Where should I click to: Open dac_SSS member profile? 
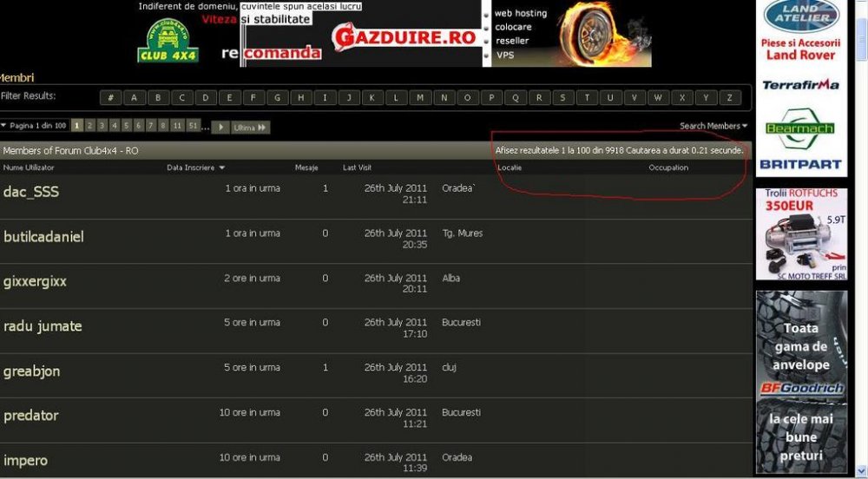point(31,192)
